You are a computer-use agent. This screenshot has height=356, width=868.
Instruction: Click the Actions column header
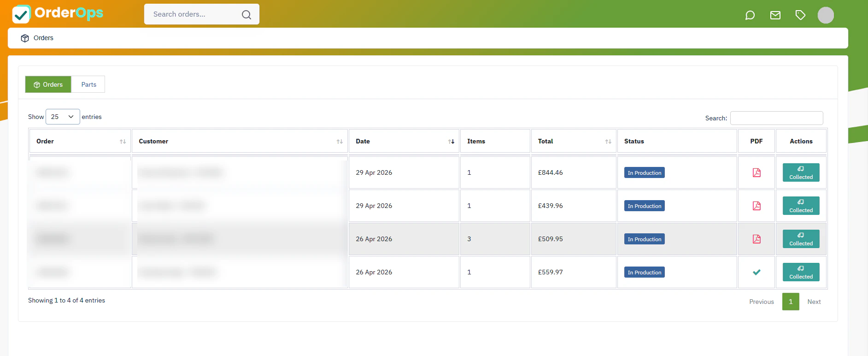801,141
